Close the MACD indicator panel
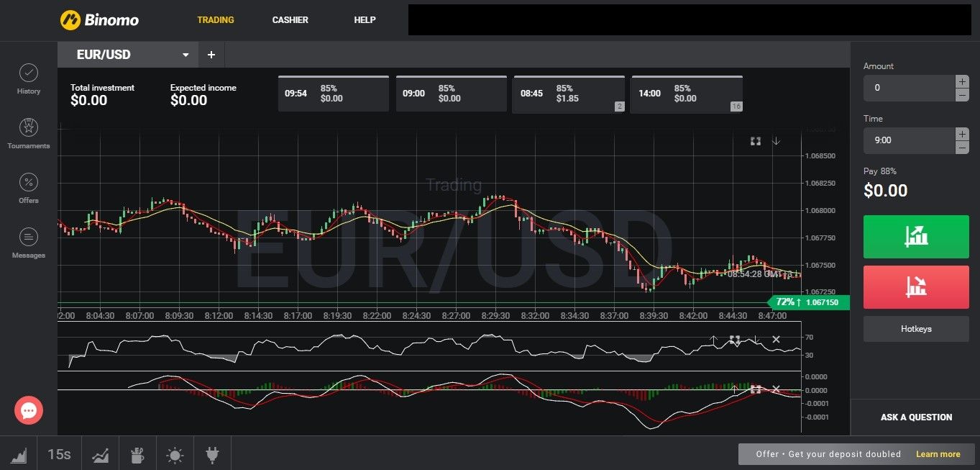Image resolution: width=980 pixels, height=470 pixels. coord(776,389)
